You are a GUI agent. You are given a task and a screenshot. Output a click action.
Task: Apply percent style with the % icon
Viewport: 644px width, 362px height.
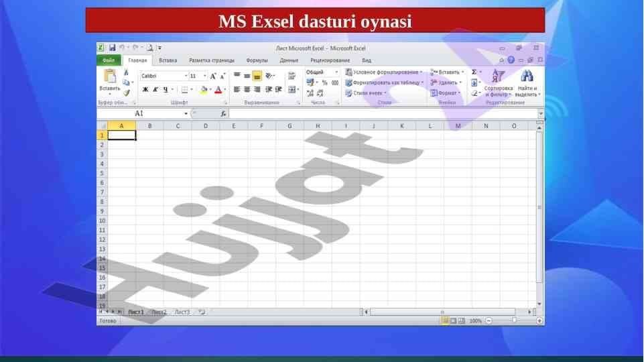coord(324,82)
